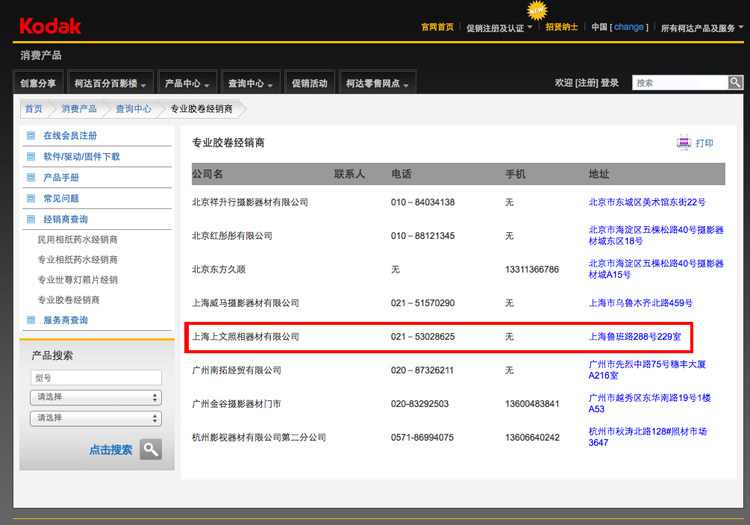Open 软件/驱动/固件下载 in sidebar
Screen dimensions: 750x525
pos(82,156)
